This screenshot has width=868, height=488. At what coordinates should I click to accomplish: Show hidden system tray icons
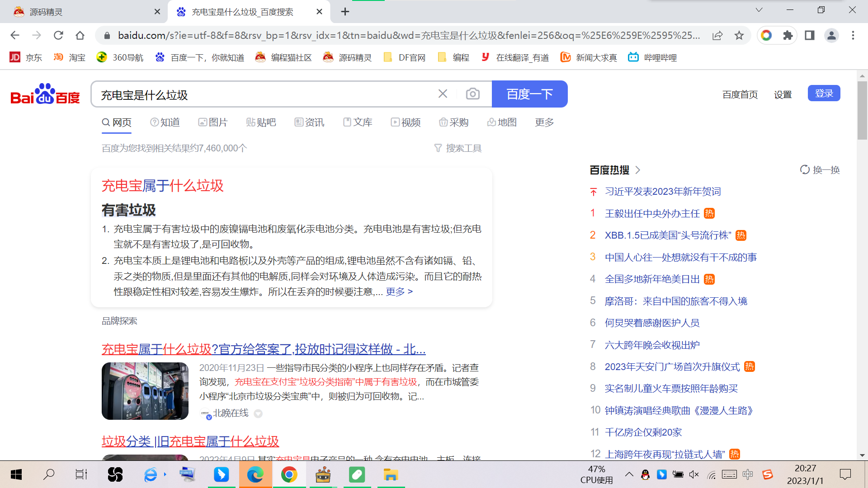[629, 474]
